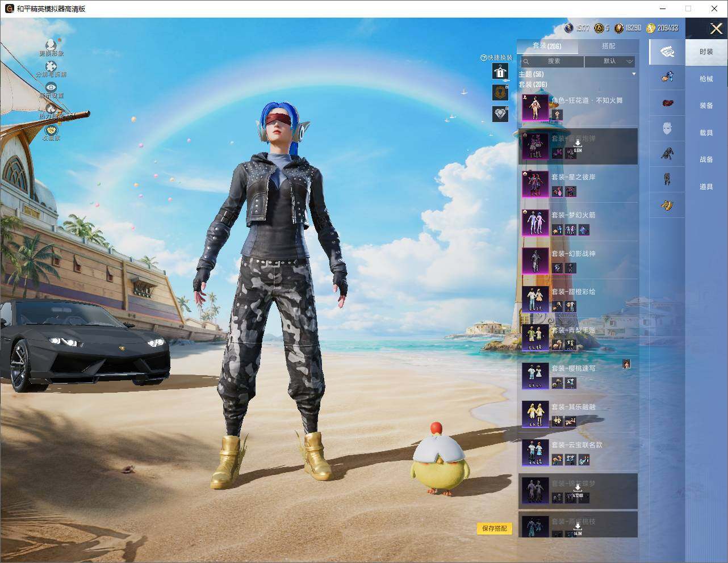Image resolution: width=728 pixels, height=563 pixels.
Task: Select the outfit set category icon
Action: [667, 52]
